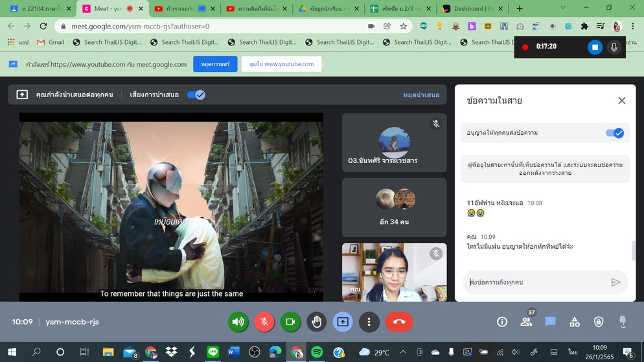The width and height of the screenshot is (644, 362).
Task: Open the first Search ThaiLIS Digit bookmark
Action: (x=107, y=42)
